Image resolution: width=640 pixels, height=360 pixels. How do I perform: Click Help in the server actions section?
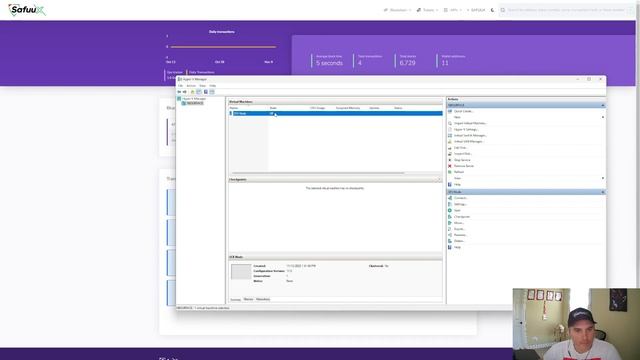(x=457, y=184)
